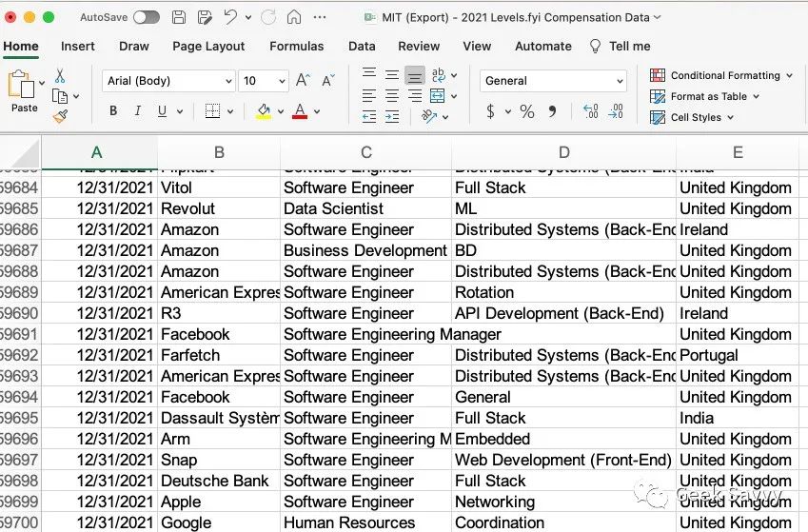The width and height of the screenshot is (808, 532).
Task: Open the Page Layout tab
Action: [x=208, y=46]
